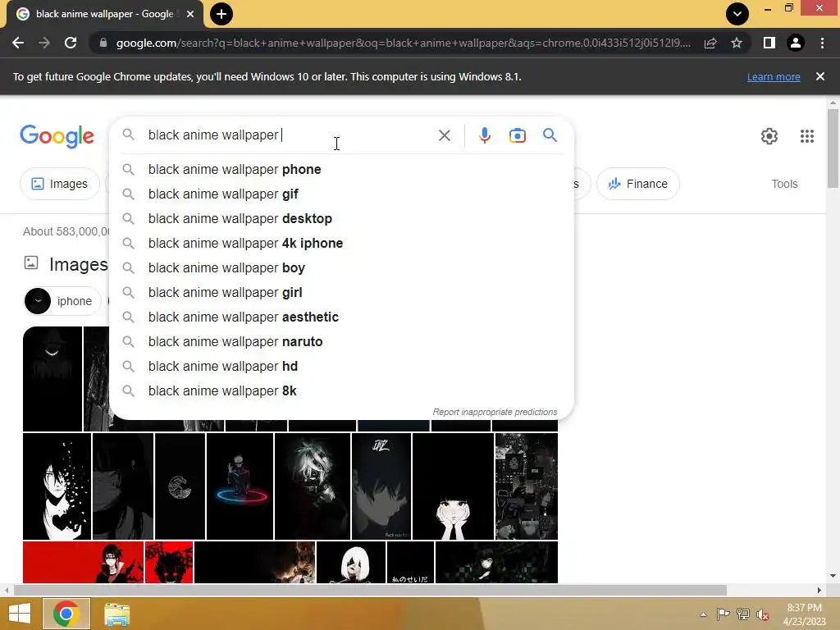The width and height of the screenshot is (840, 630).
Task: Select the 'naruto' suggestion
Action: click(341, 342)
